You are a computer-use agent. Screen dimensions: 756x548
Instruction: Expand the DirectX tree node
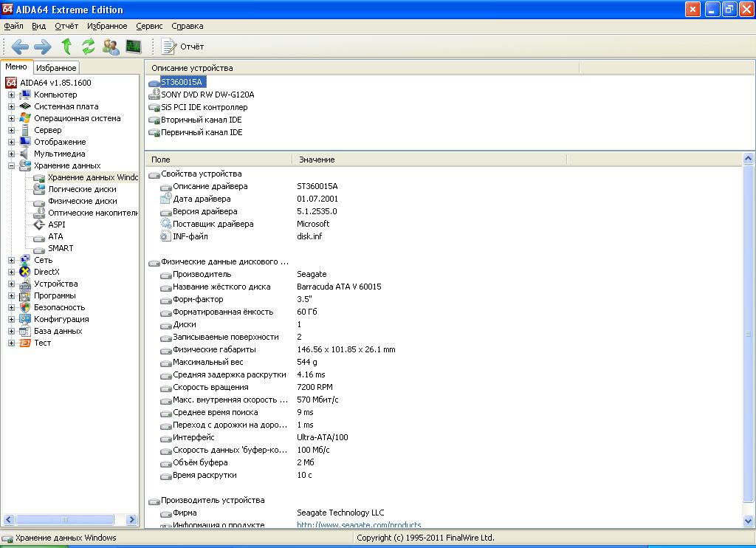pyautogui.click(x=11, y=272)
